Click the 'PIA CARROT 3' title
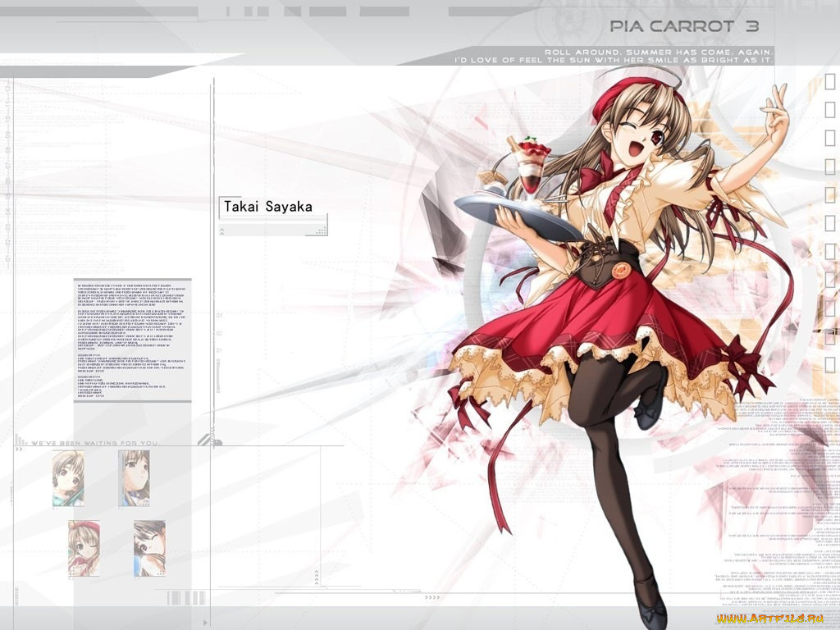This screenshot has height=630, width=840. pyautogui.click(x=673, y=26)
